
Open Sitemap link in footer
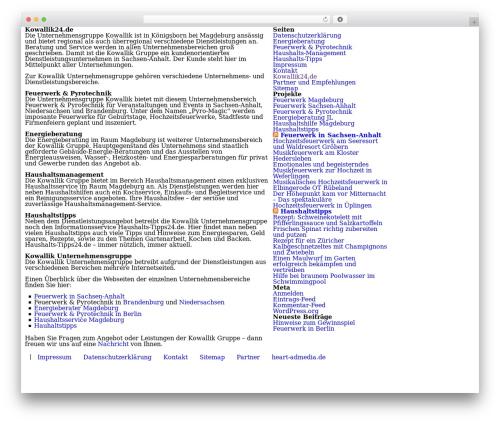point(212,357)
